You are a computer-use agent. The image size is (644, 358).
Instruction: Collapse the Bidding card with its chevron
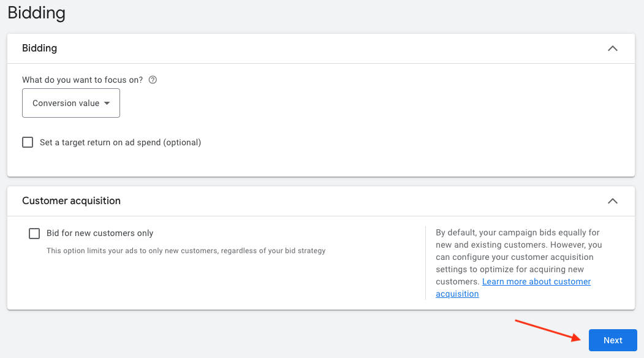pos(612,48)
